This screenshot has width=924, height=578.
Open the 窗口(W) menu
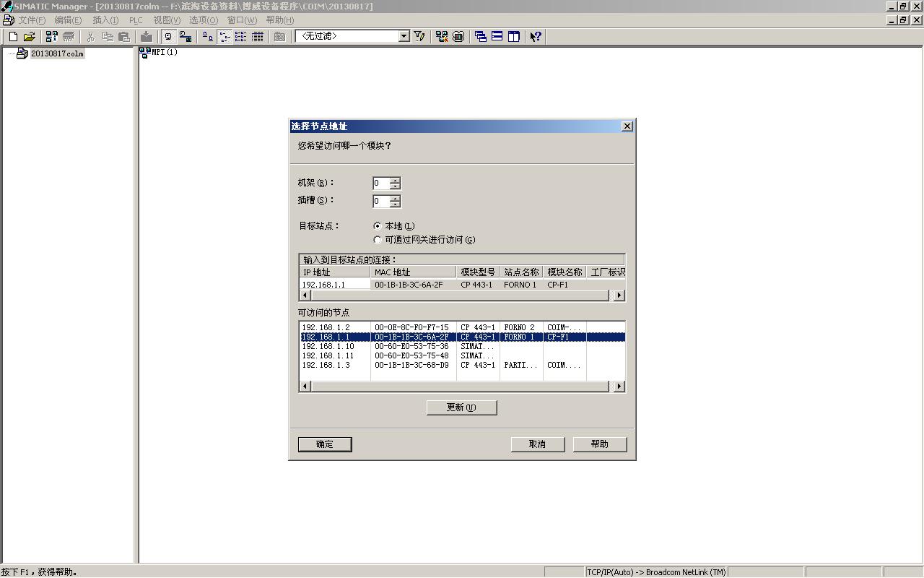(242, 20)
